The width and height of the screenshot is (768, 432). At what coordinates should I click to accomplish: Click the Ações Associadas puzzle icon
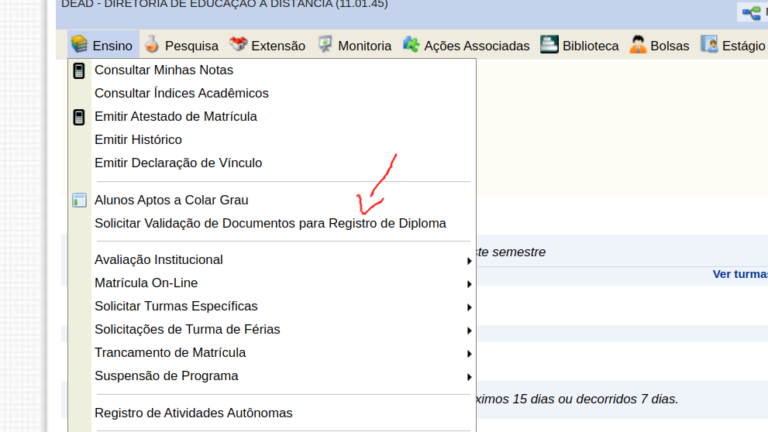[x=411, y=45]
